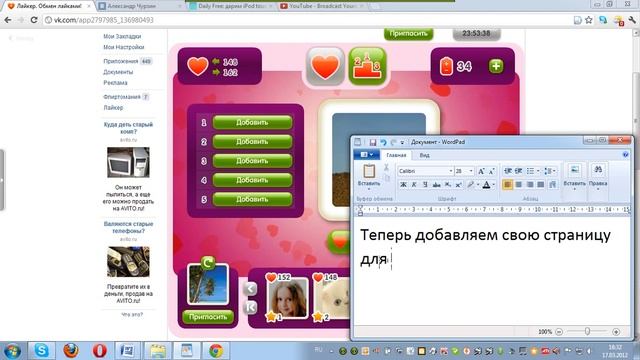Align text right in WordPad
The height and width of the screenshot is (360, 640).
pos(530,185)
